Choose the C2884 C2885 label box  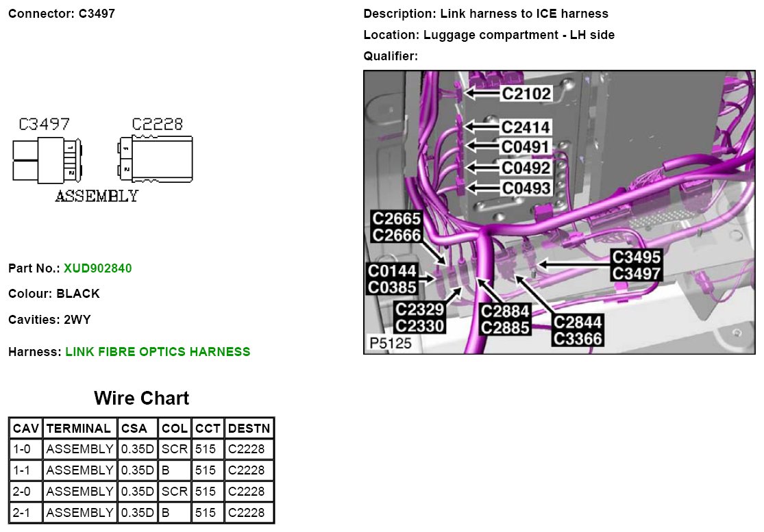(506, 320)
